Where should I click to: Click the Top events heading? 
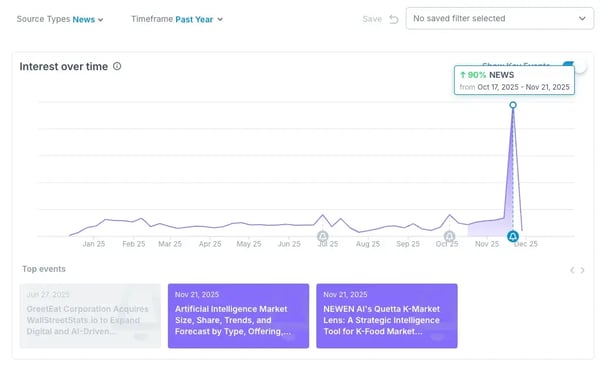point(44,269)
